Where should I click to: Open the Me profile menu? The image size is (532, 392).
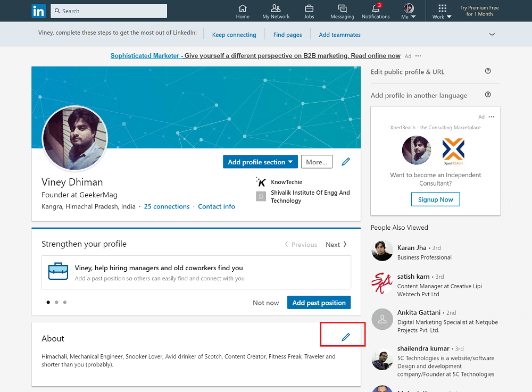tap(409, 12)
